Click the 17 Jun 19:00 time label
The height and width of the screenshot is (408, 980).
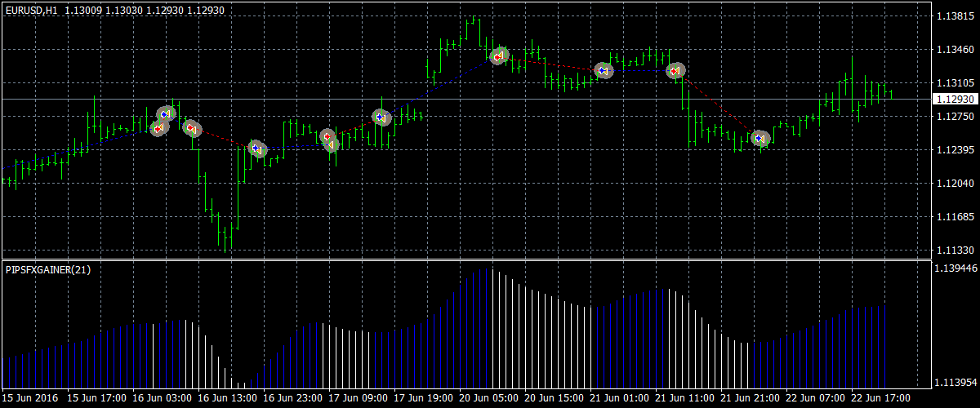click(x=423, y=398)
